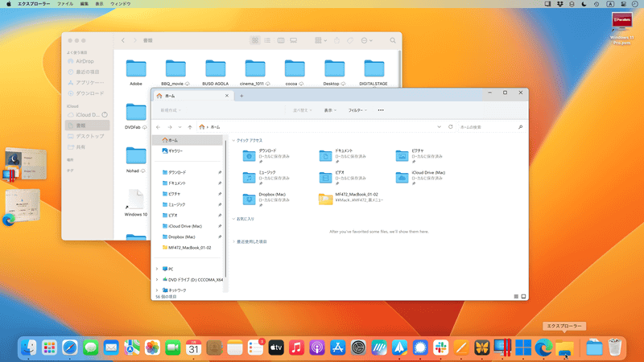Open the Windows 11 Pro desktop icon
The image size is (644, 362).
click(621, 28)
